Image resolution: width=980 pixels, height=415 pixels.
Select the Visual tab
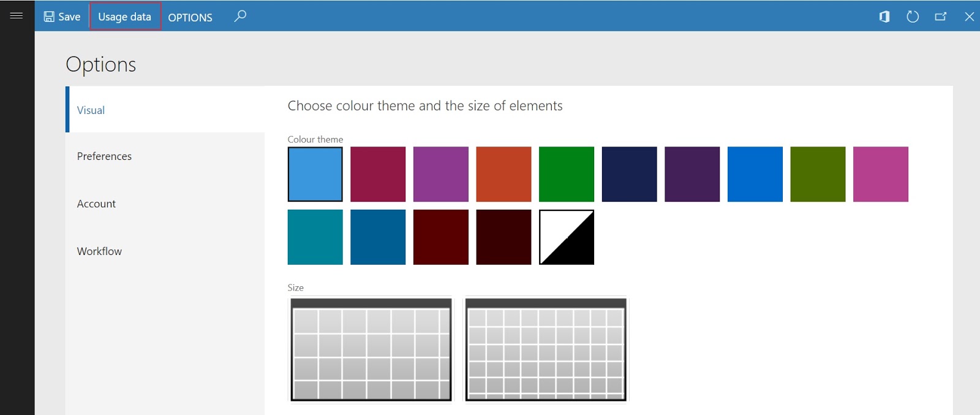click(165, 110)
